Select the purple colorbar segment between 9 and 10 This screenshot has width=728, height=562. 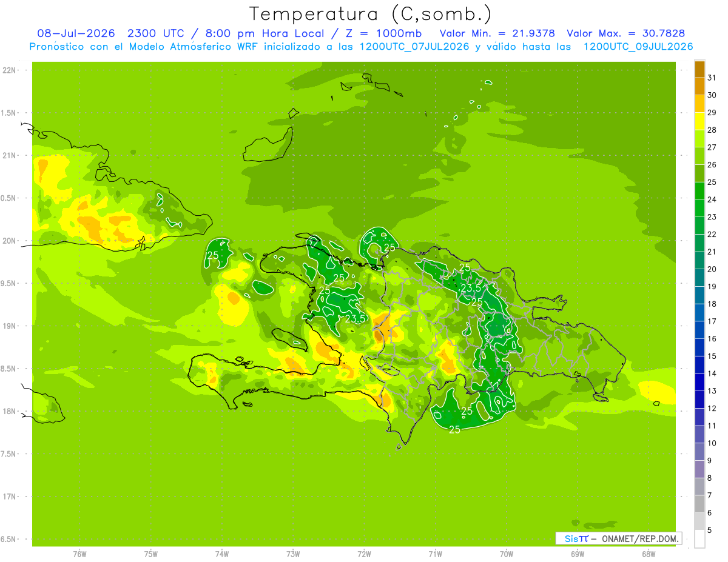pyautogui.click(x=699, y=452)
